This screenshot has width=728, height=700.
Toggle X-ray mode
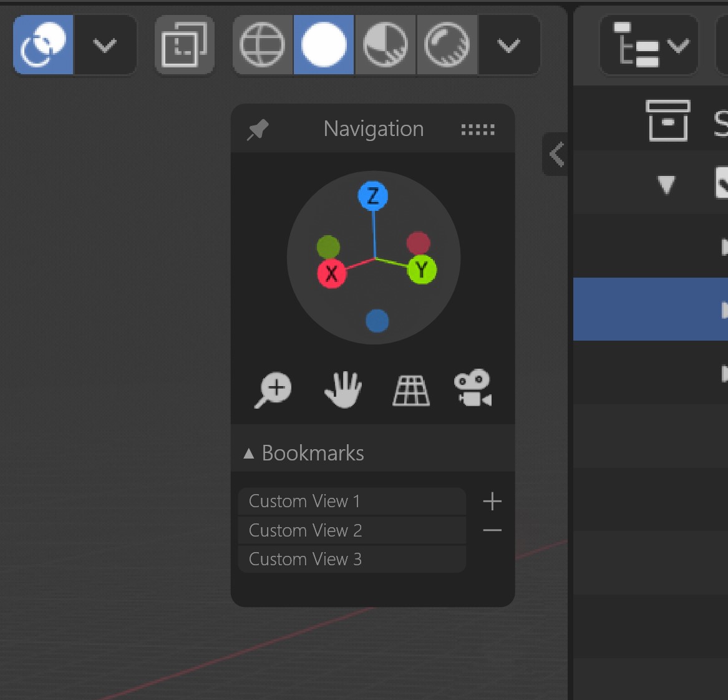[184, 44]
